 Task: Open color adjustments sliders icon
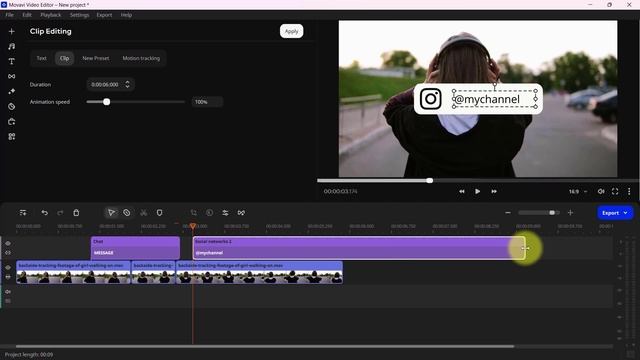[225, 213]
